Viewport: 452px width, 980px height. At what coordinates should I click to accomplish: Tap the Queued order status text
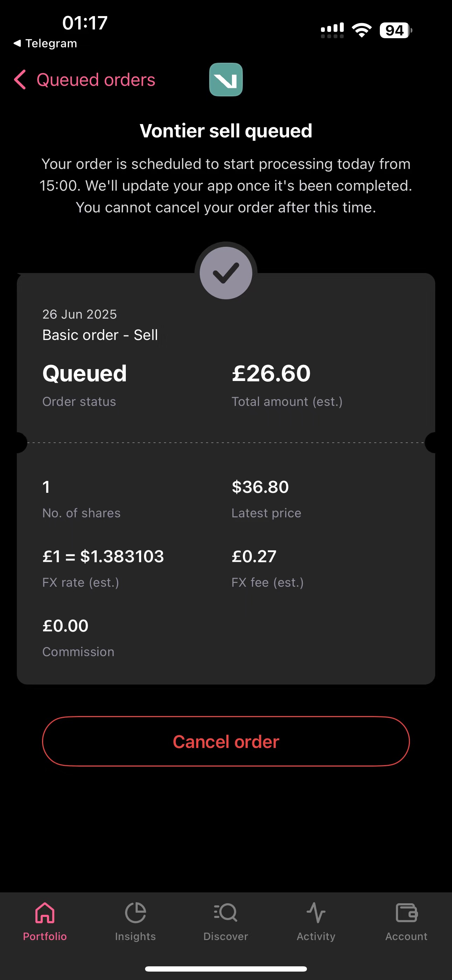coord(84,373)
